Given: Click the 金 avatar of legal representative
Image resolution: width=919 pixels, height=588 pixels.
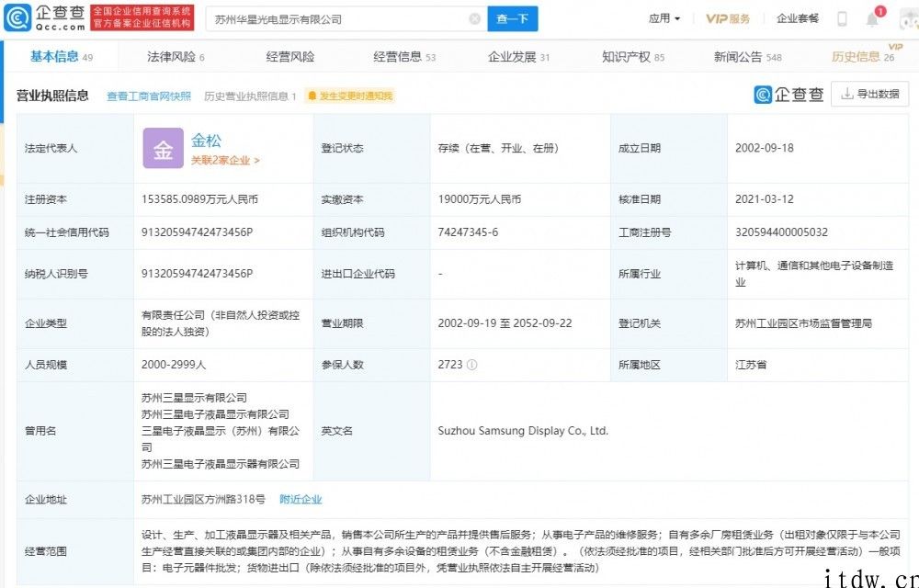Looking at the screenshot, I should (x=163, y=148).
